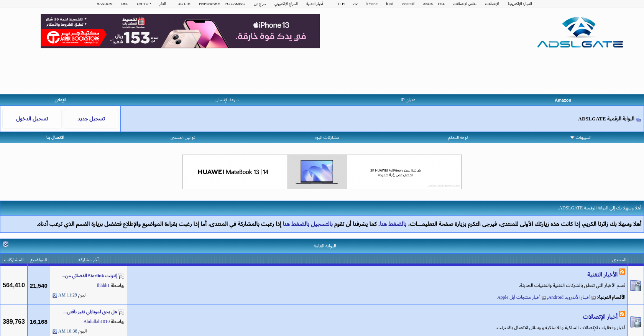Image resolution: width=644 pixels, height=336 pixels.
Task: Open the التنبيهات dropdown menu
Action: pos(581,137)
